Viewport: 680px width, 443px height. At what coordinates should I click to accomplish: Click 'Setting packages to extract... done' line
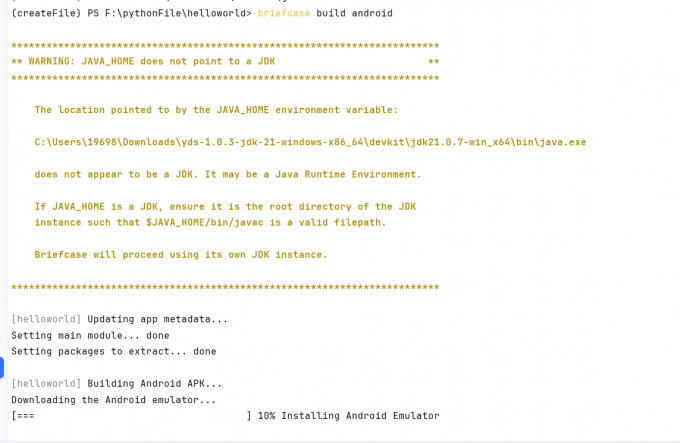114,352
